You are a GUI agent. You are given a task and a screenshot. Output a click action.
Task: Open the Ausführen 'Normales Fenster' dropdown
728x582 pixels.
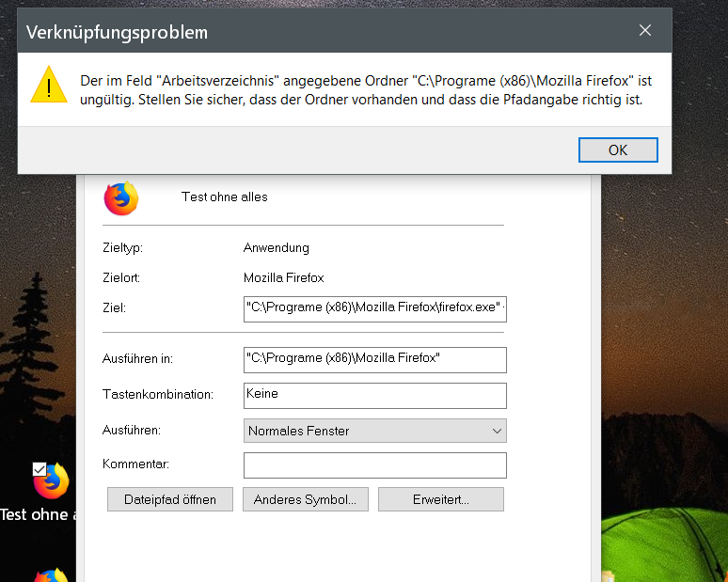374,431
